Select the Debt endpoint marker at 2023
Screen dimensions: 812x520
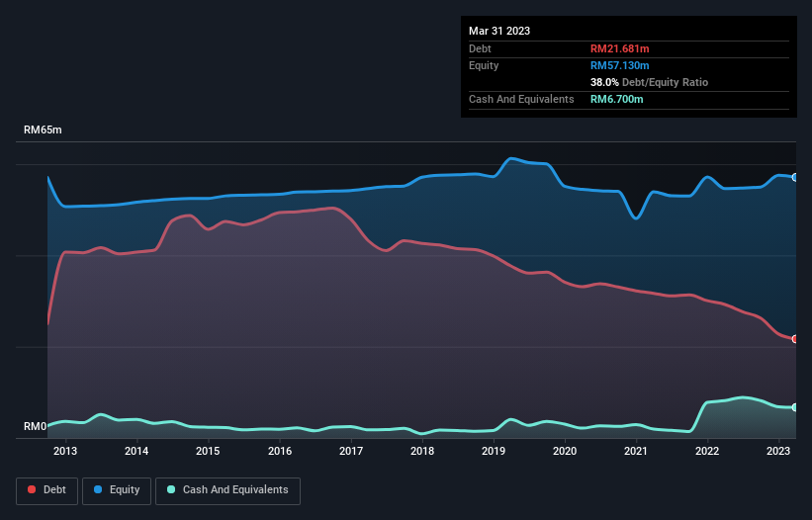[x=795, y=339]
